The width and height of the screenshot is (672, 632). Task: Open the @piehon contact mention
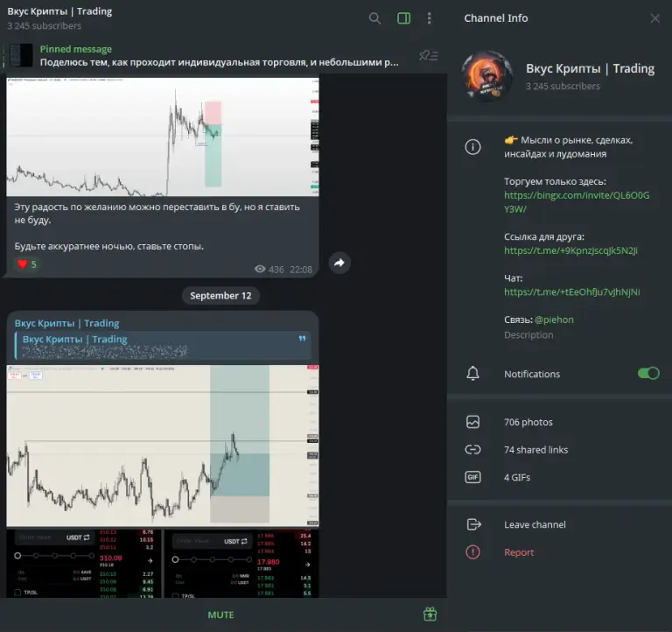click(554, 320)
